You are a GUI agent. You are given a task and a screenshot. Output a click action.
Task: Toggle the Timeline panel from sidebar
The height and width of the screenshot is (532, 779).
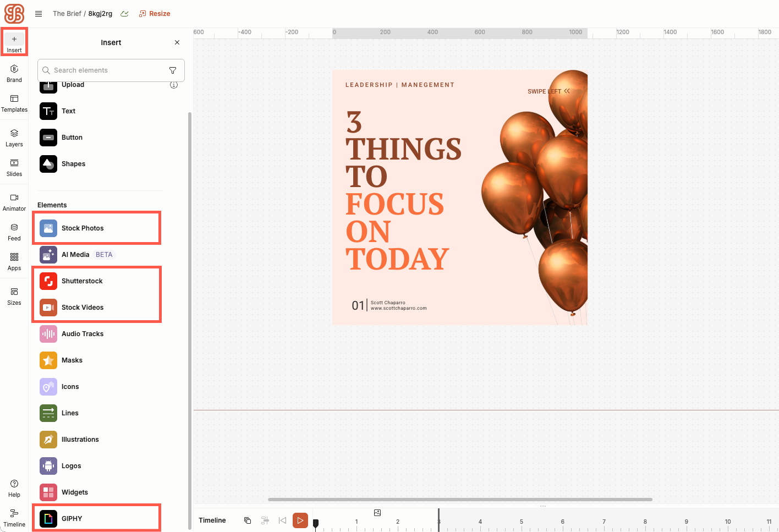coord(14,518)
